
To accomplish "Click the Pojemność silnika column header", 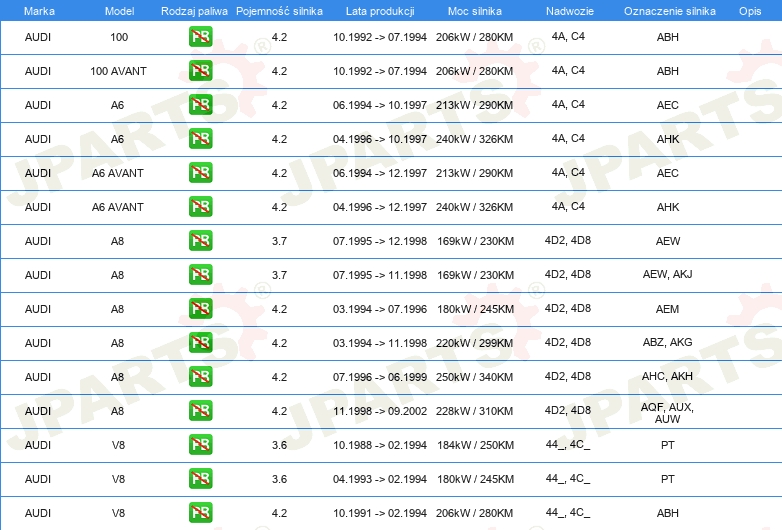I will point(279,11).
